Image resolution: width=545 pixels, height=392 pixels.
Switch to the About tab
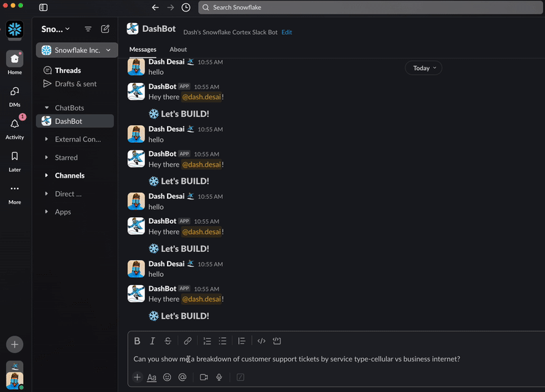tap(178, 49)
